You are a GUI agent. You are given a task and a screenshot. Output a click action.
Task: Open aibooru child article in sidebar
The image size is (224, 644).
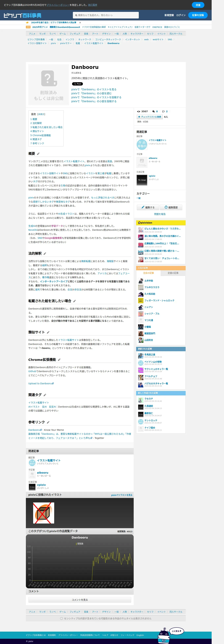pos(153,158)
